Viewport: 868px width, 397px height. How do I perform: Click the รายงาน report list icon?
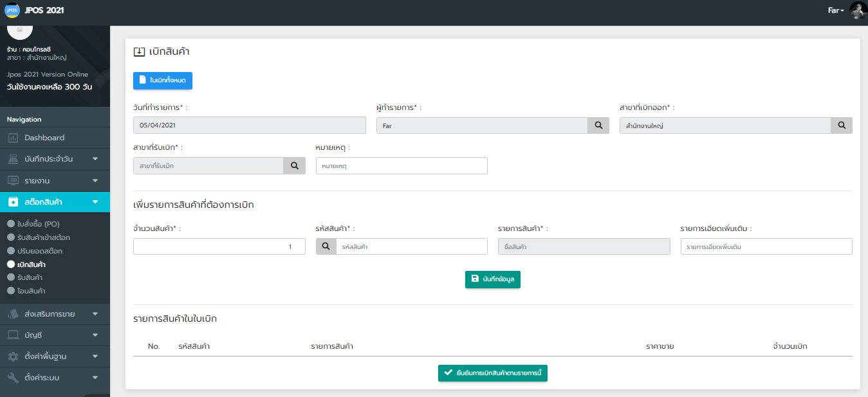[13, 181]
